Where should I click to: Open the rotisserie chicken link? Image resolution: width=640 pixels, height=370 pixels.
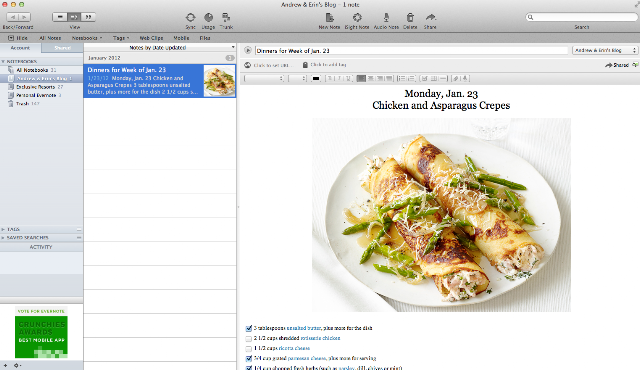(x=320, y=338)
